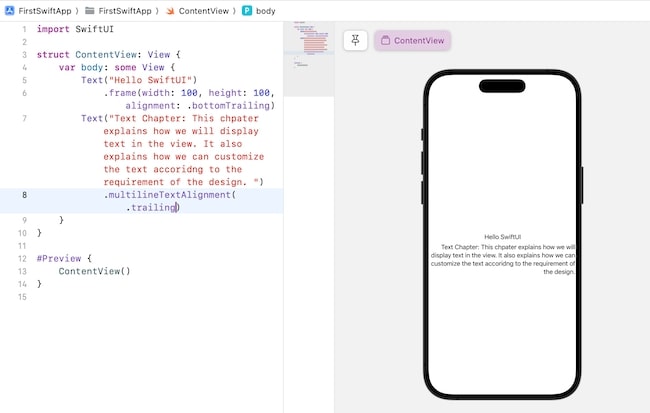Open the ContentView breadcrumb item
Screen dimensions: 650x413
coord(204,11)
